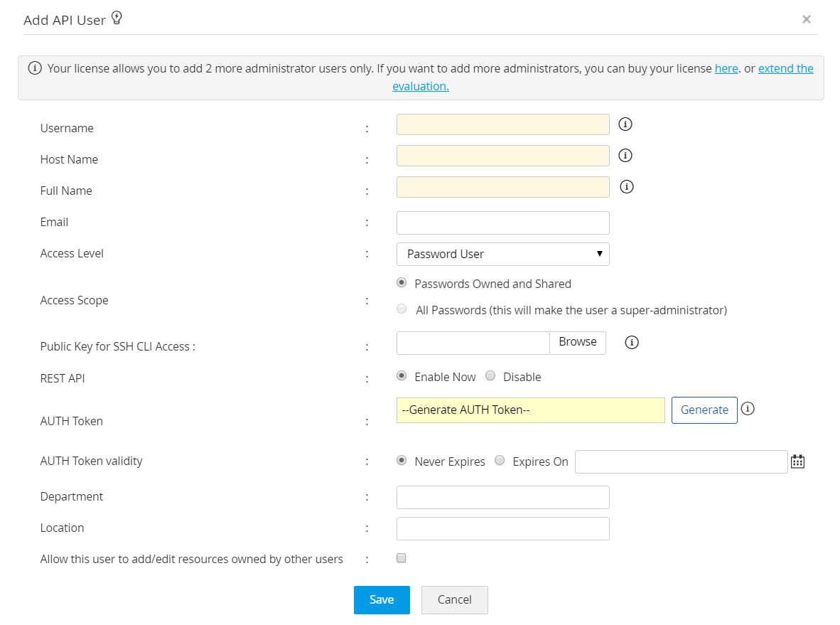Click the info icon next to Full Name
The height and width of the screenshot is (625, 840).
coord(626,186)
